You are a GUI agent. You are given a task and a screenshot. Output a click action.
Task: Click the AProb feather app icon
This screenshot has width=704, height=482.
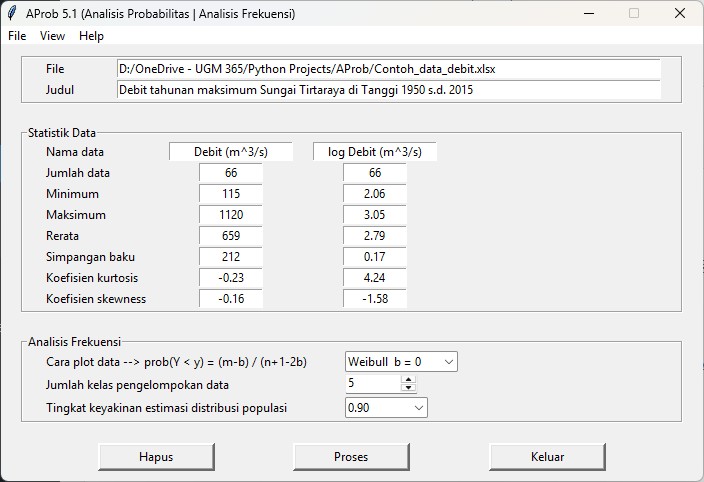coord(12,14)
